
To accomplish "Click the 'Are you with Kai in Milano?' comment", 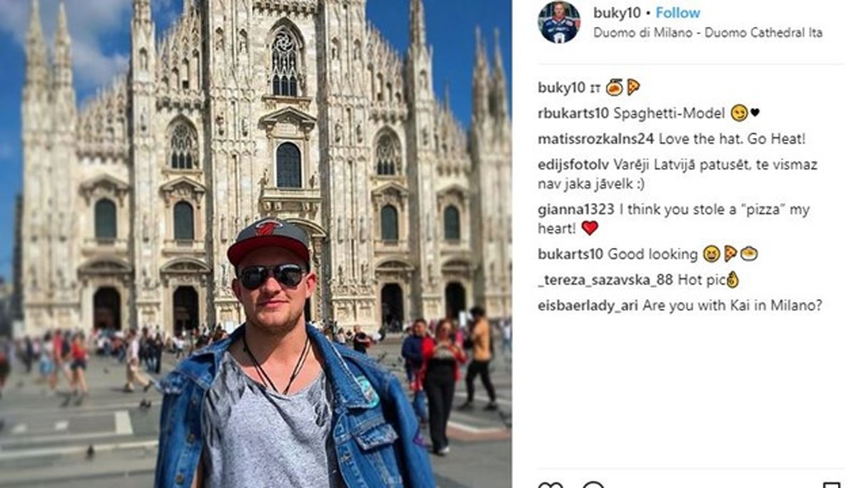I will (732, 305).
